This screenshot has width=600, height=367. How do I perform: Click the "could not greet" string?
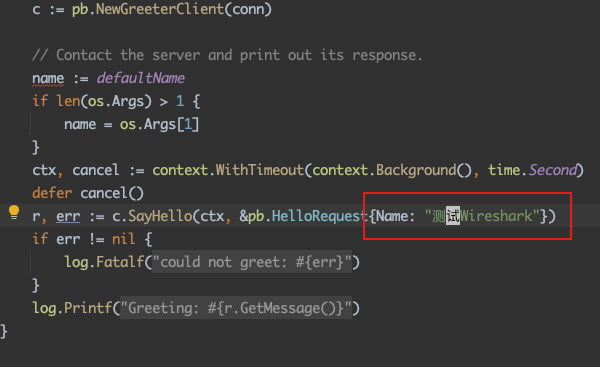point(252,262)
